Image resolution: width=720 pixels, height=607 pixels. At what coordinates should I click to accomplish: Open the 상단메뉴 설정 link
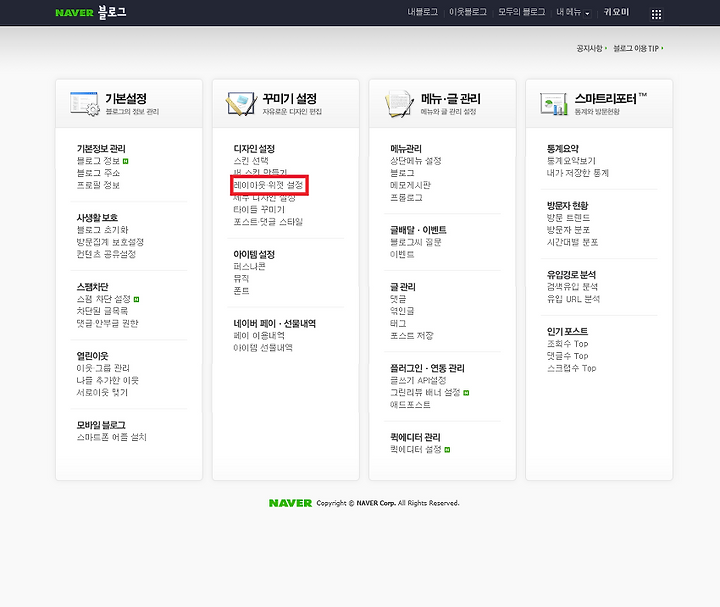(x=416, y=161)
